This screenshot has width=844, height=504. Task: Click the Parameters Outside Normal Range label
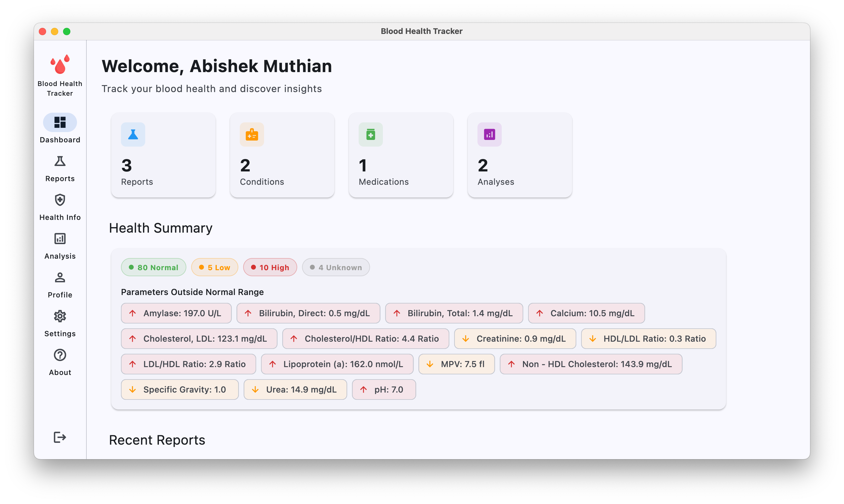tap(193, 292)
